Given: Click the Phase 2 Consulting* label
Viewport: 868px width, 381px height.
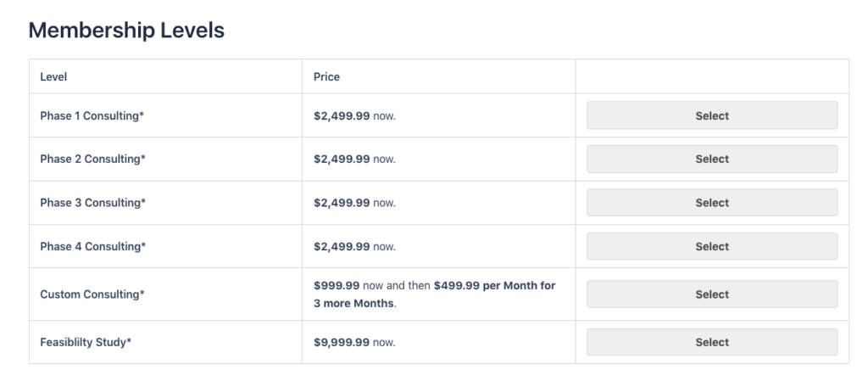Looking at the screenshot, I should click(x=92, y=159).
